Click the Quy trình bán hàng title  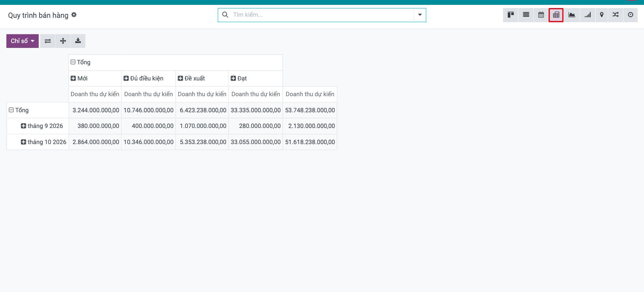[38, 15]
